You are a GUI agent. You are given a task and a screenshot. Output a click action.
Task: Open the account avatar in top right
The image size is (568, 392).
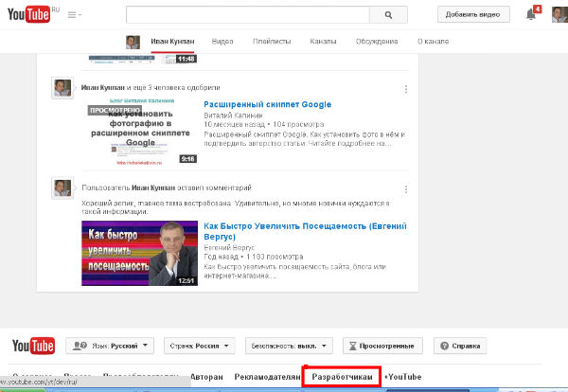pyautogui.click(x=559, y=14)
